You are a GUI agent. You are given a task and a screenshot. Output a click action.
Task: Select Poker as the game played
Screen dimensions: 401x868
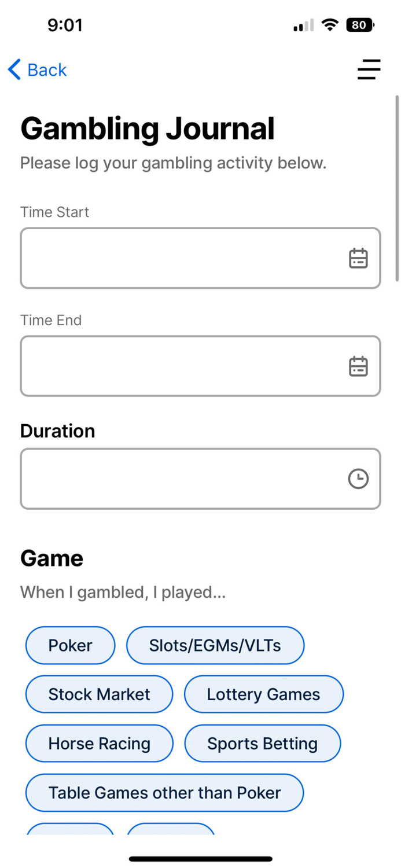(70, 645)
